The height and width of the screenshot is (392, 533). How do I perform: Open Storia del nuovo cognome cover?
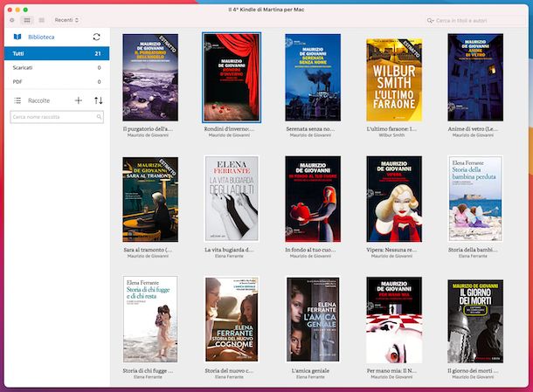tap(232, 320)
